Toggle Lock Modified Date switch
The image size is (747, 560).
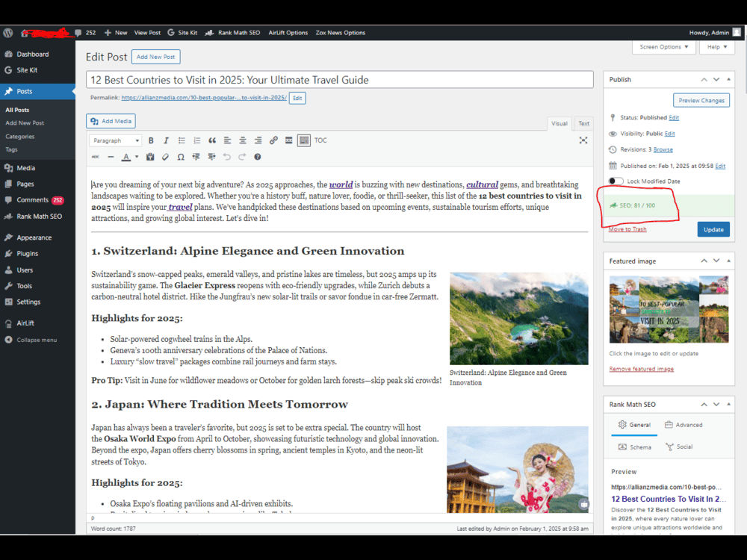(x=616, y=181)
